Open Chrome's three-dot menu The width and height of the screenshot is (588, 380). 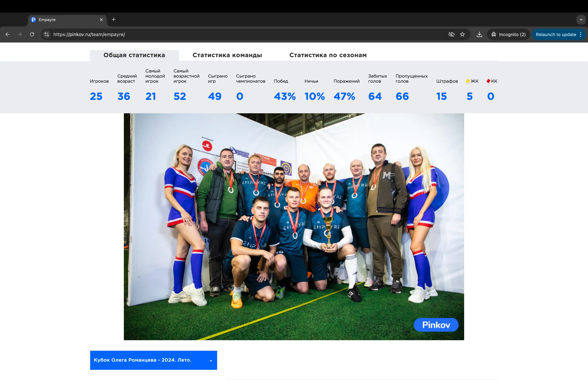click(581, 35)
